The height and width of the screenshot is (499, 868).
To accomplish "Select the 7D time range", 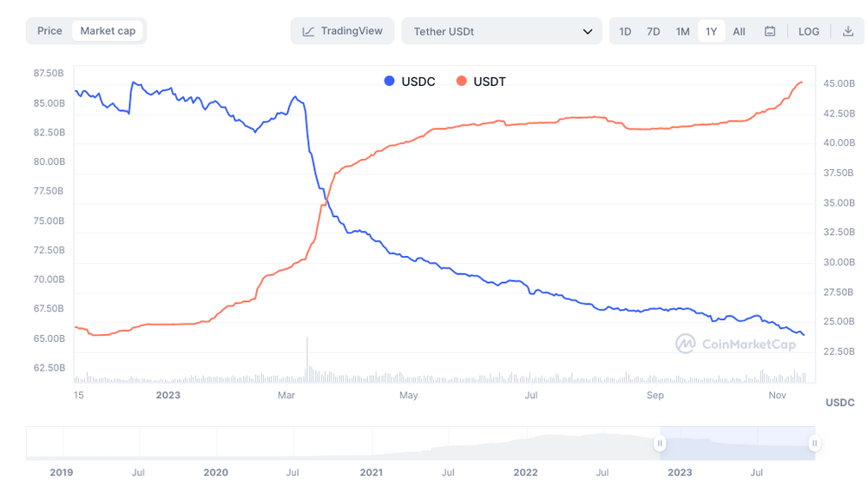I will (654, 31).
